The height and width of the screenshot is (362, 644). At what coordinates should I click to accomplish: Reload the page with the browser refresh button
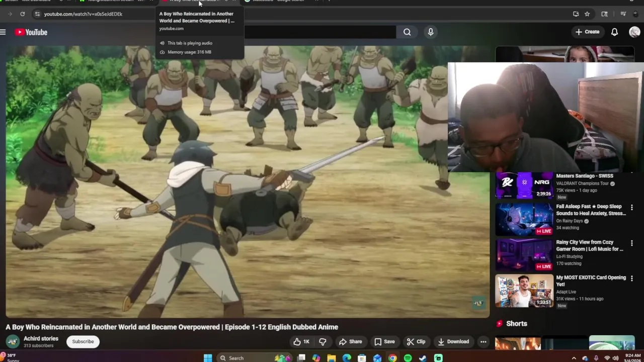pos(22,14)
